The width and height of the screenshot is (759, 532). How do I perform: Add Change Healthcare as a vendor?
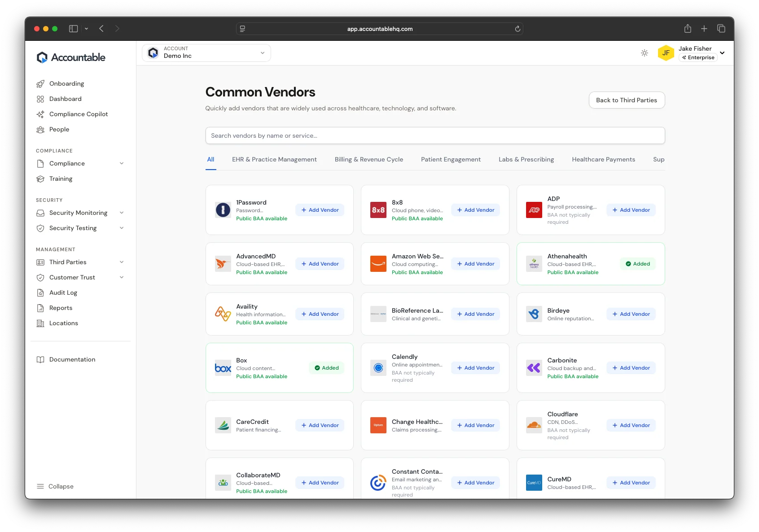[x=475, y=425]
